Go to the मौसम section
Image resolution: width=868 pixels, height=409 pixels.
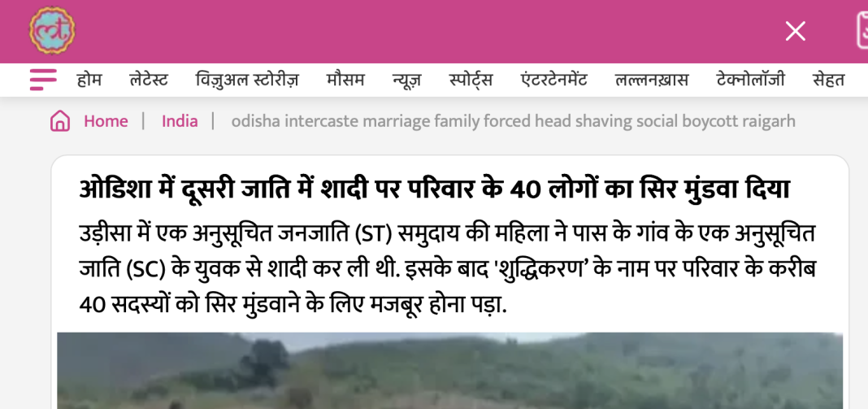[345, 80]
